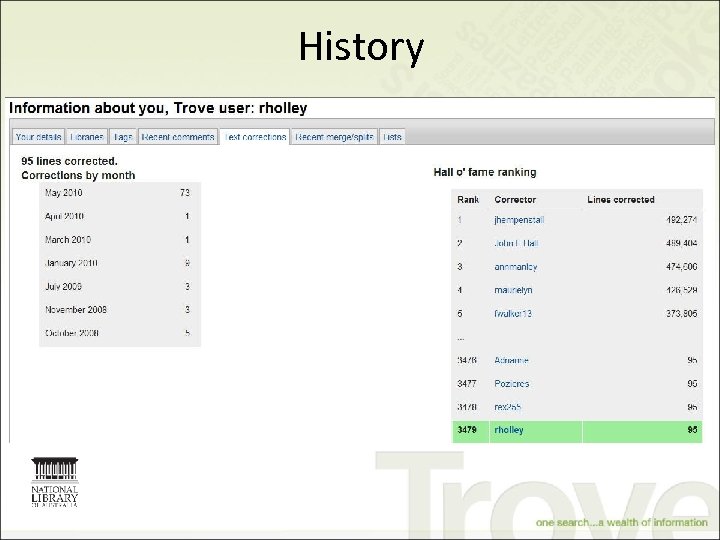Click the 73 count for May 2010

[x=185, y=193]
